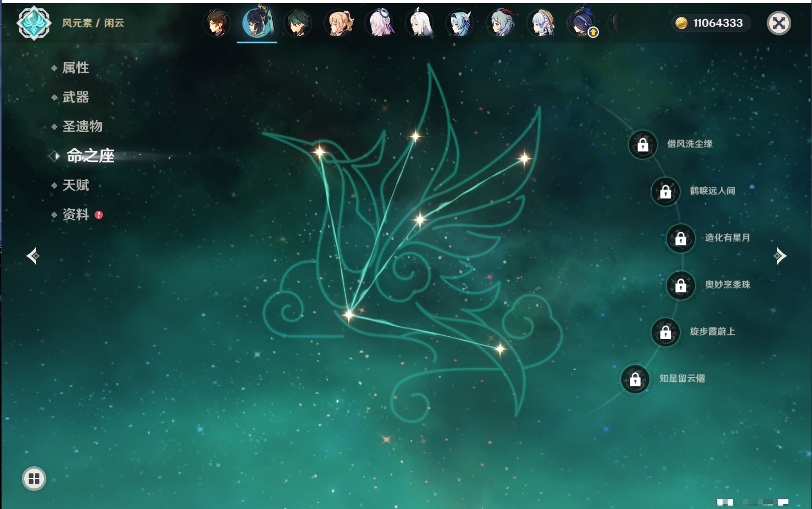Select the dark-hat avatar with upgrade arrow

coord(581,24)
